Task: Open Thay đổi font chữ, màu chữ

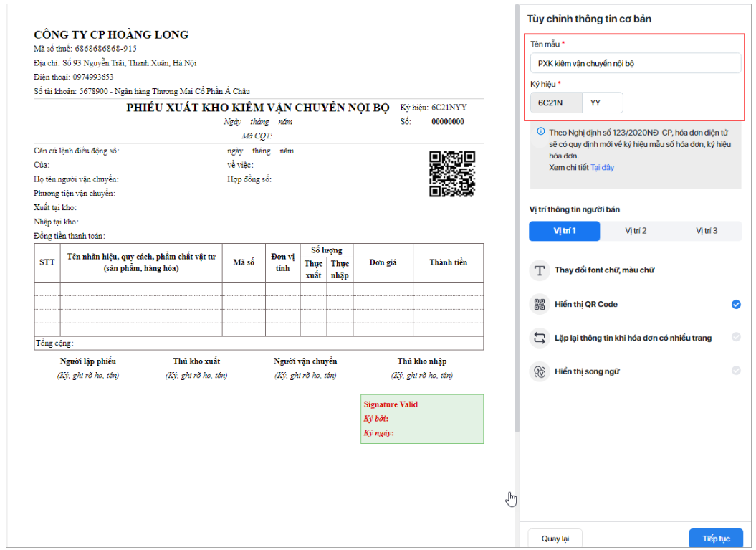Action: 604,270
